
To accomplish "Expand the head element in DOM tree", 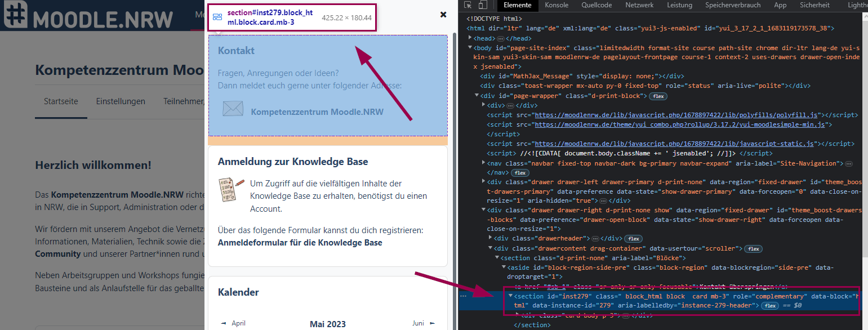I will pyautogui.click(x=470, y=38).
